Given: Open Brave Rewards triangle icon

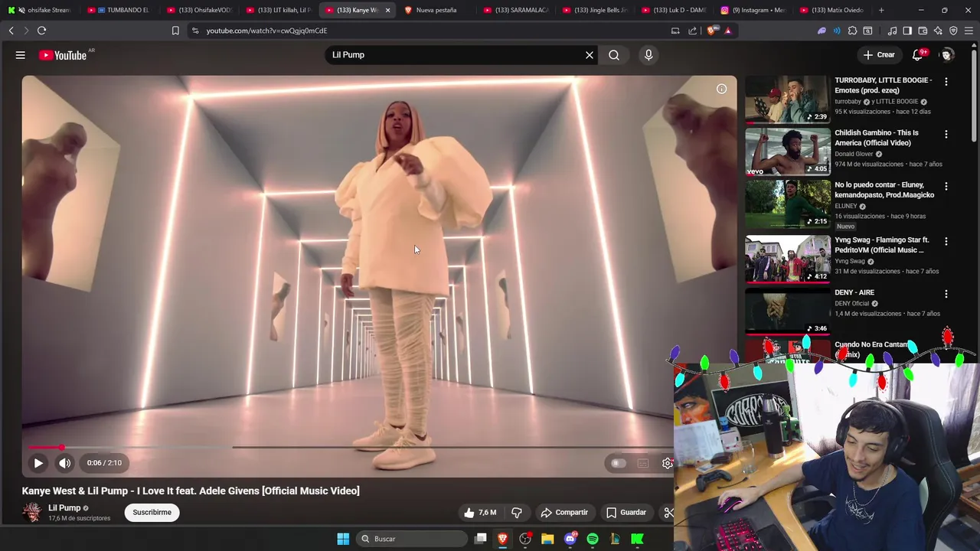Looking at the screenshot, I should pos(727,31).
